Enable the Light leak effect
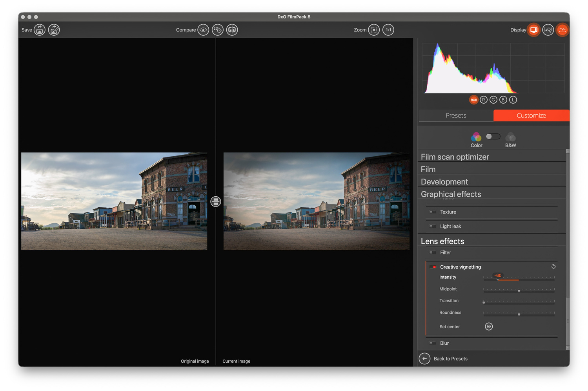 (433, 227)
